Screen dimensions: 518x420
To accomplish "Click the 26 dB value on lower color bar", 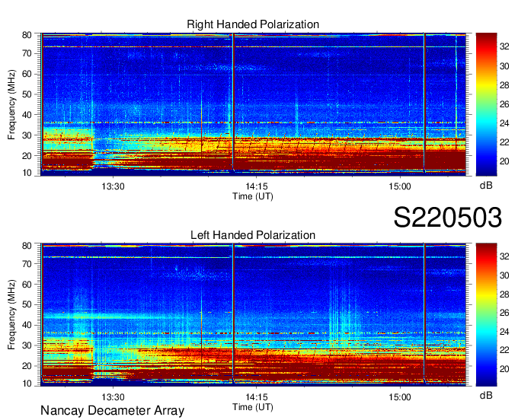I will click(504, 313).
